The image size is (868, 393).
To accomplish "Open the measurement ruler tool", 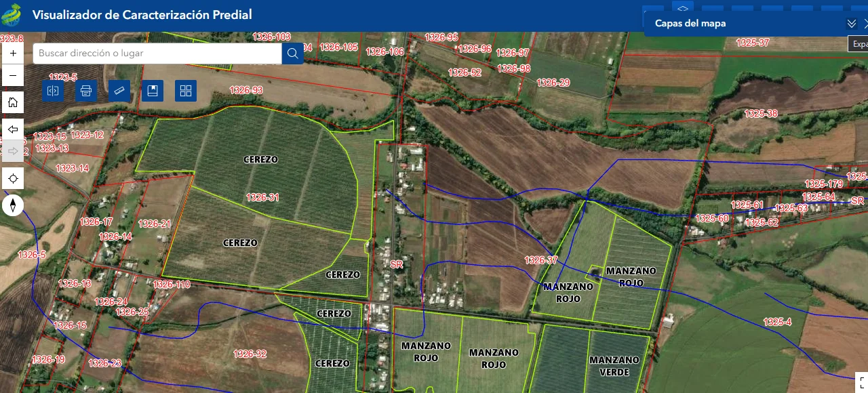I will [x=119, y=91].
